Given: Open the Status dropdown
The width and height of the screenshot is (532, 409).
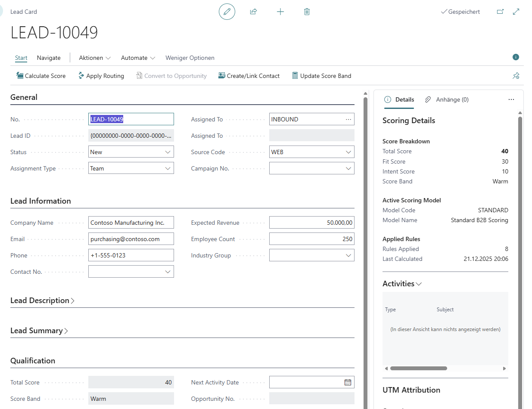Looking at the screenshot, I should 168,152.
